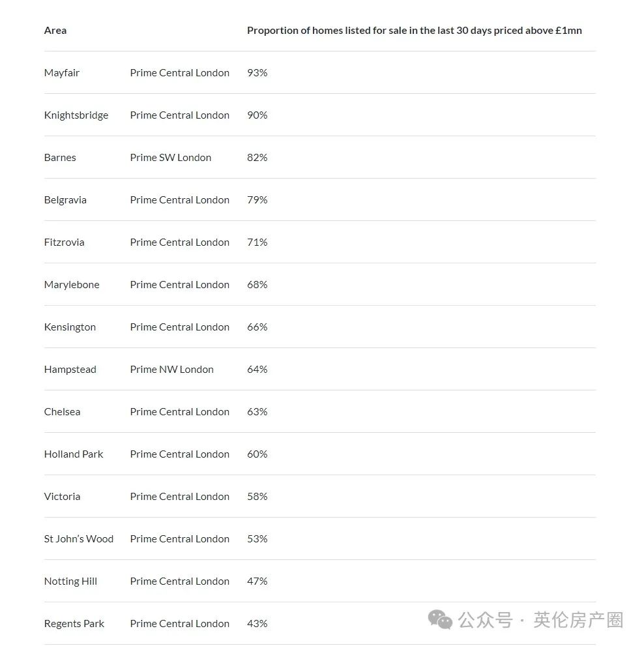Select the Marylebone area name
Viewport: 644px width, 646px height.
click(x=72, y=285)
